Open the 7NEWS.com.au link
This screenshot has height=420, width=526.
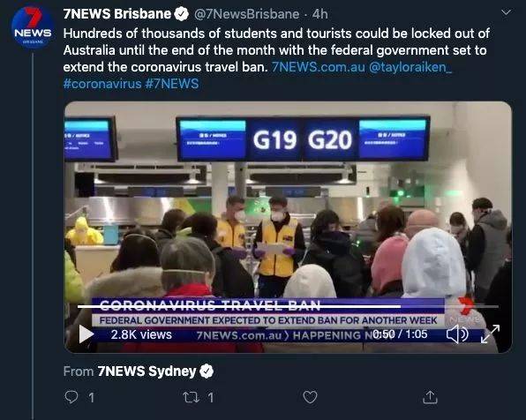point(318,67)
